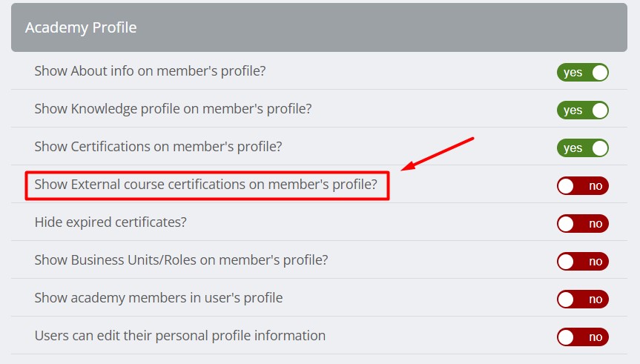The width and height of the screenshot is (640, 364).
Task: Click 'Users can edit their personal profile' text
Action: point(179,336)
